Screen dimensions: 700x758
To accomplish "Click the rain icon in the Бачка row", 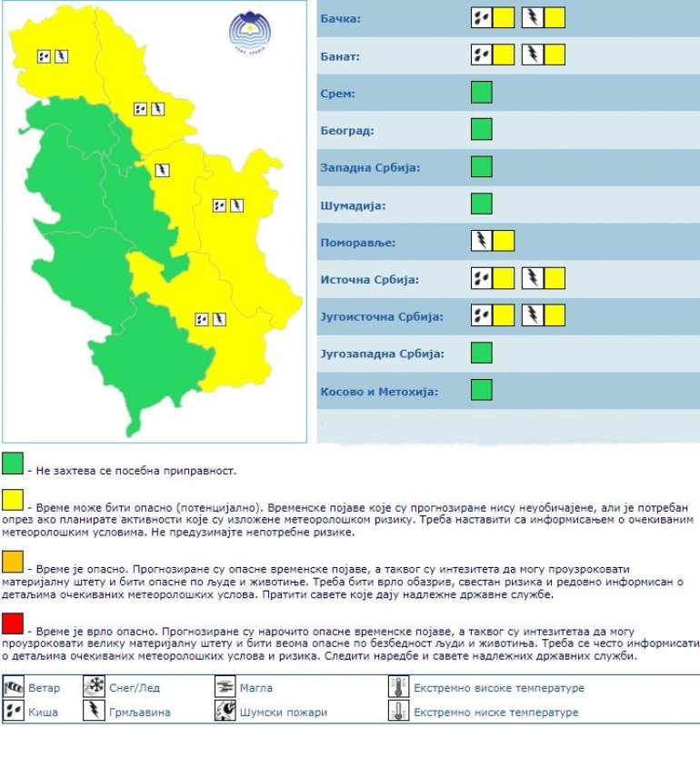I will point(482,18).
